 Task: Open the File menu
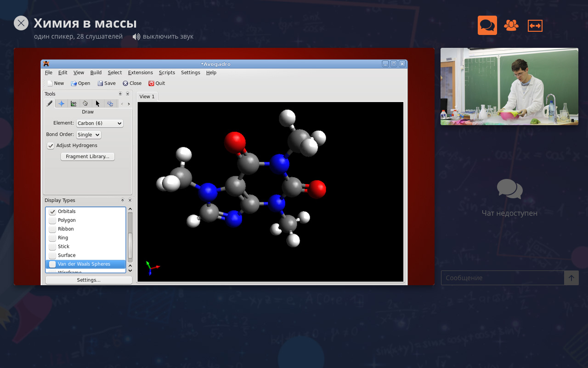coord(49,73)
